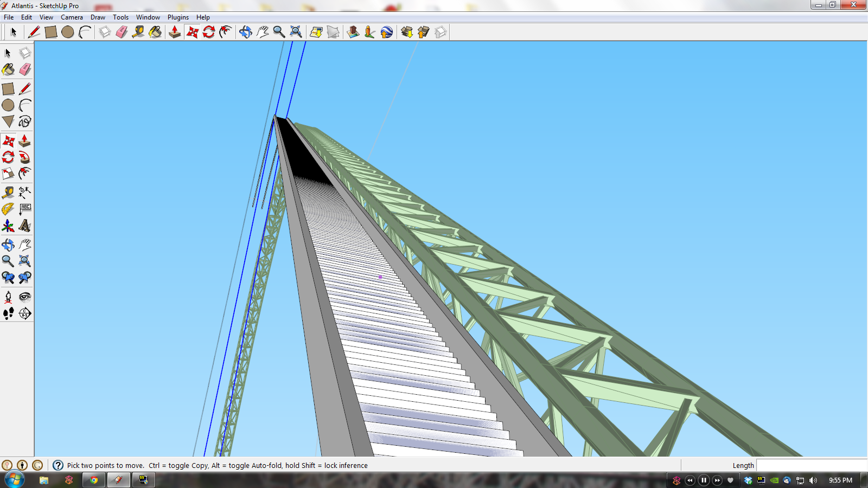Select the Polygon tool
Viewport: 868px width, 488px height.
[x=8, y=121]
